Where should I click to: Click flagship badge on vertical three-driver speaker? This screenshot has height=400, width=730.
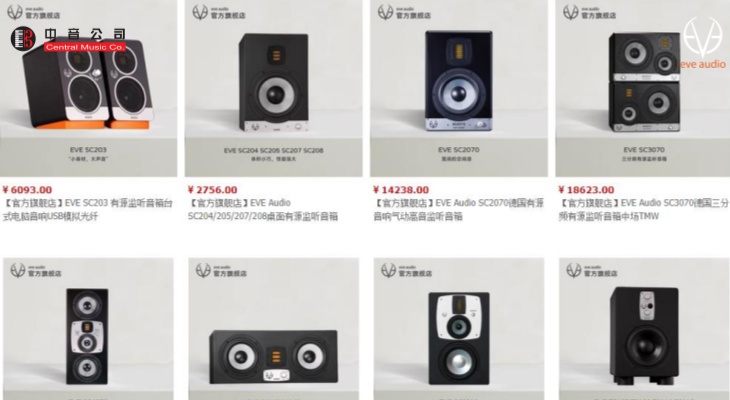click(x=36, y=270)
